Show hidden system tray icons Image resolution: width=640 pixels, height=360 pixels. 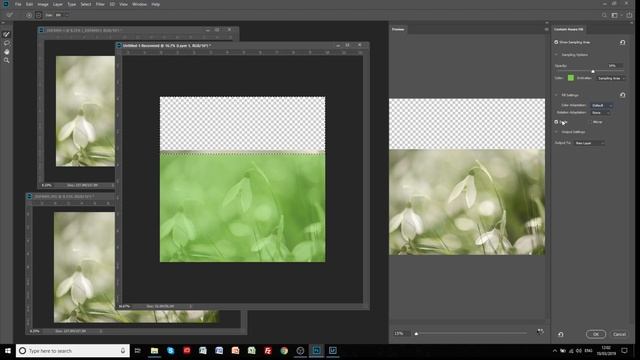click(555, 351)
